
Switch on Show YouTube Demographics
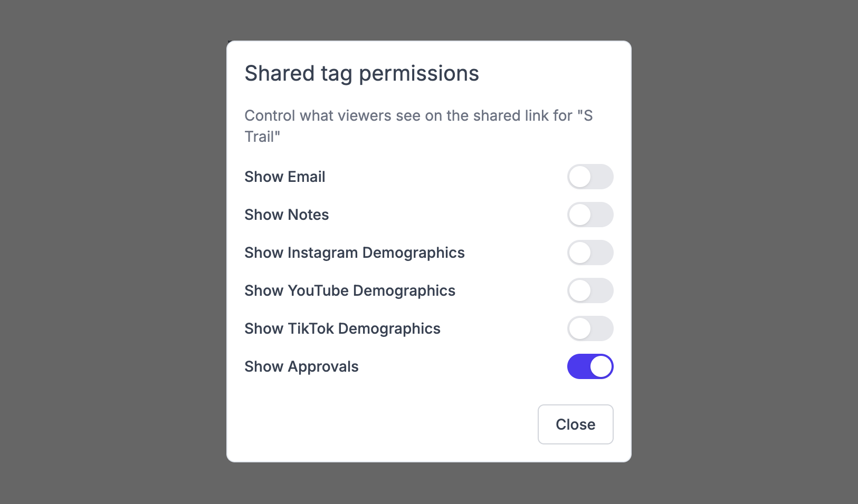click(x=590, y=290)
